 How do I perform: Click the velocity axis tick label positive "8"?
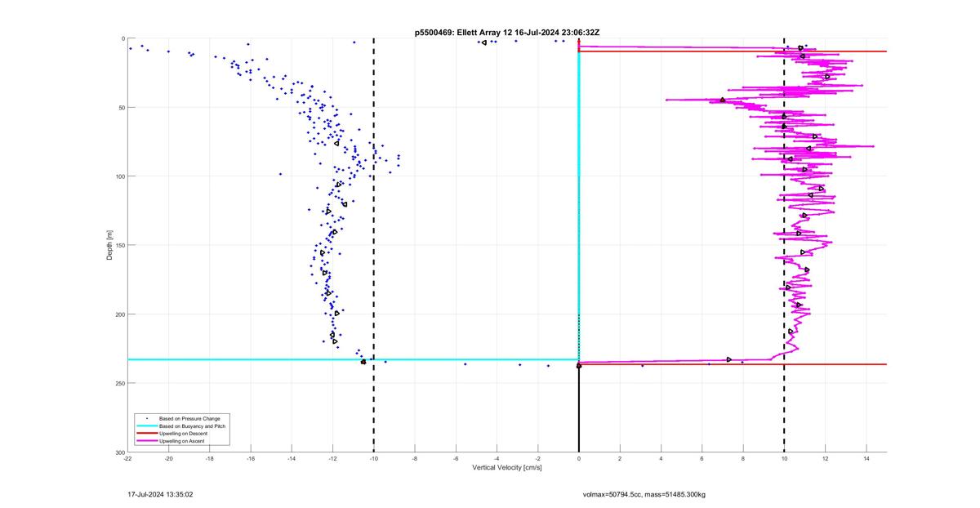pos(743,460)
